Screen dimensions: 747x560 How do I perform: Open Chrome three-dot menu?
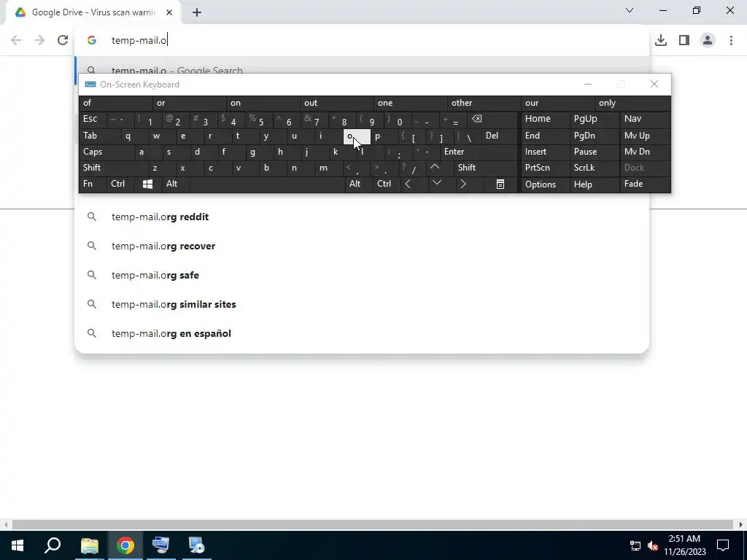coord(731,40)
